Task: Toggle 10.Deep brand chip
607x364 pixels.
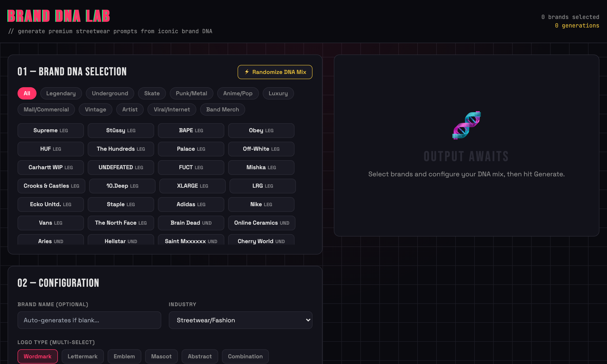Action: coord(122,186)
